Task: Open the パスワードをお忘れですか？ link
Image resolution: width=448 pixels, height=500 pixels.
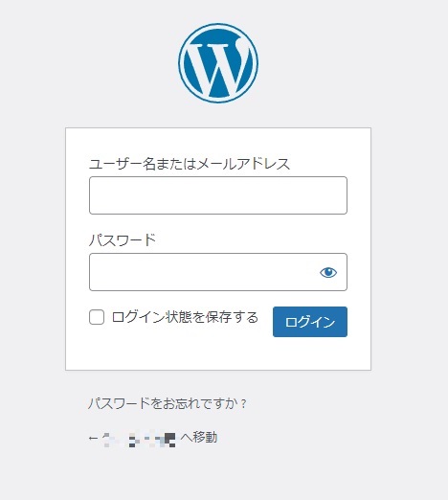Action: [168, 403]
